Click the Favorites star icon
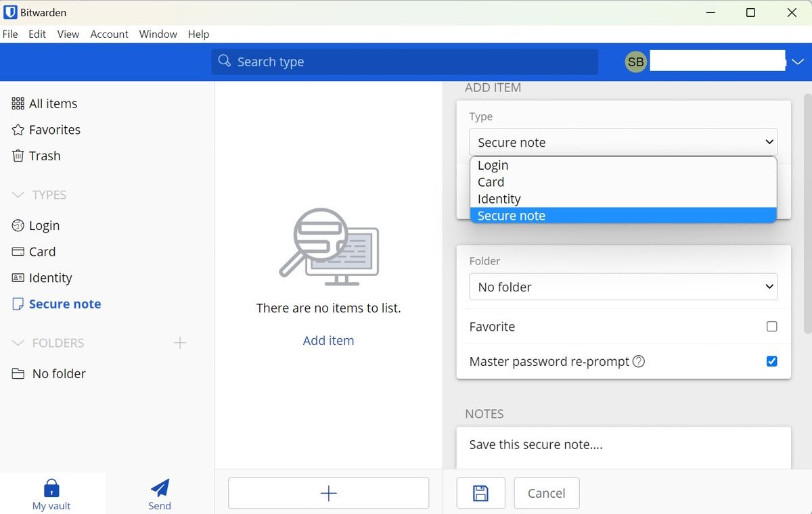812x514 pixels. pyautogui.click(x=18, y=130)
